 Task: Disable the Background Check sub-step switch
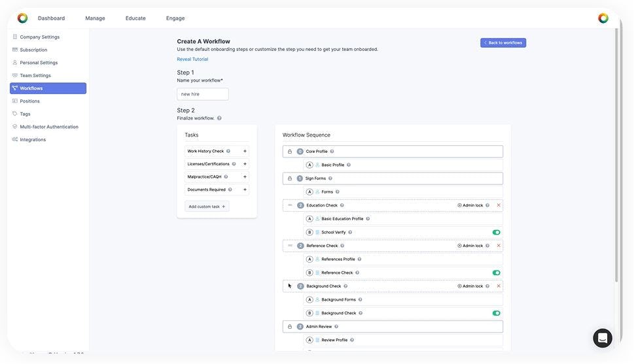(x=497, y=313)
